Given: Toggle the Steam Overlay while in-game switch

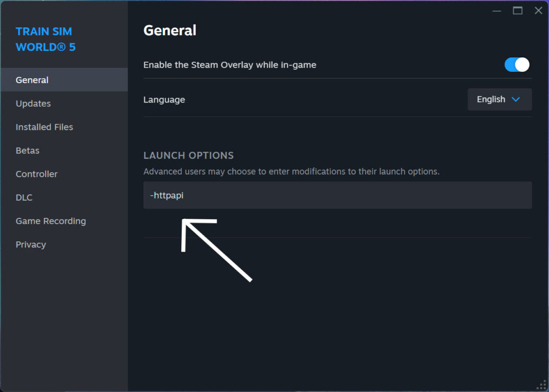Looking at the screenshot, I should 517,65.
